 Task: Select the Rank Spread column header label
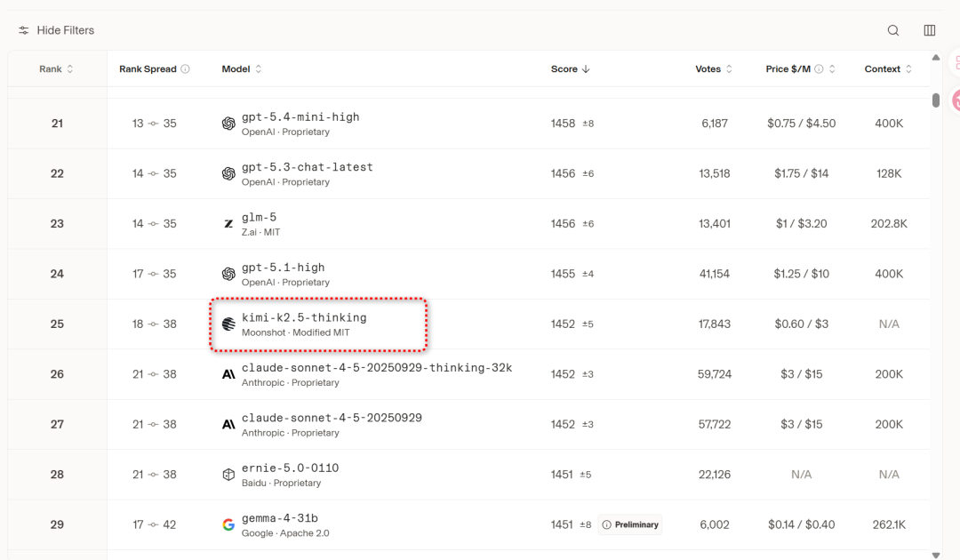(148, 69)
